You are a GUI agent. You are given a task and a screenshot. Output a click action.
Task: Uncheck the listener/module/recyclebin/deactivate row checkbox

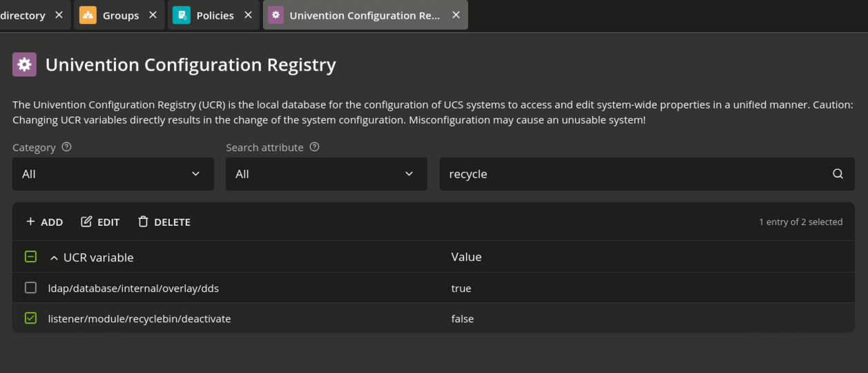tap(30, 318)
